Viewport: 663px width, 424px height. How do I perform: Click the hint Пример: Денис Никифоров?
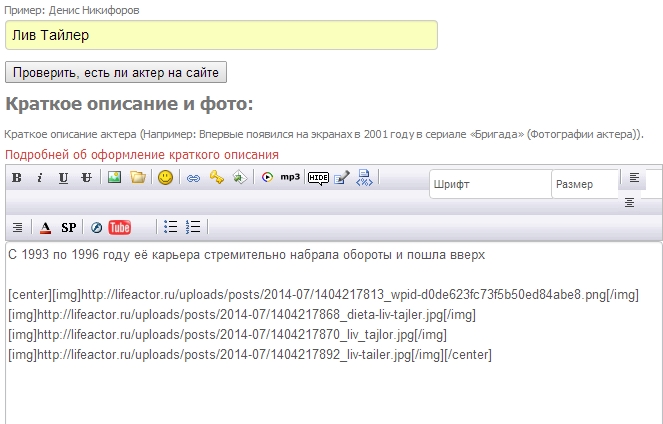pyautogui.click(x=71, y=10)
